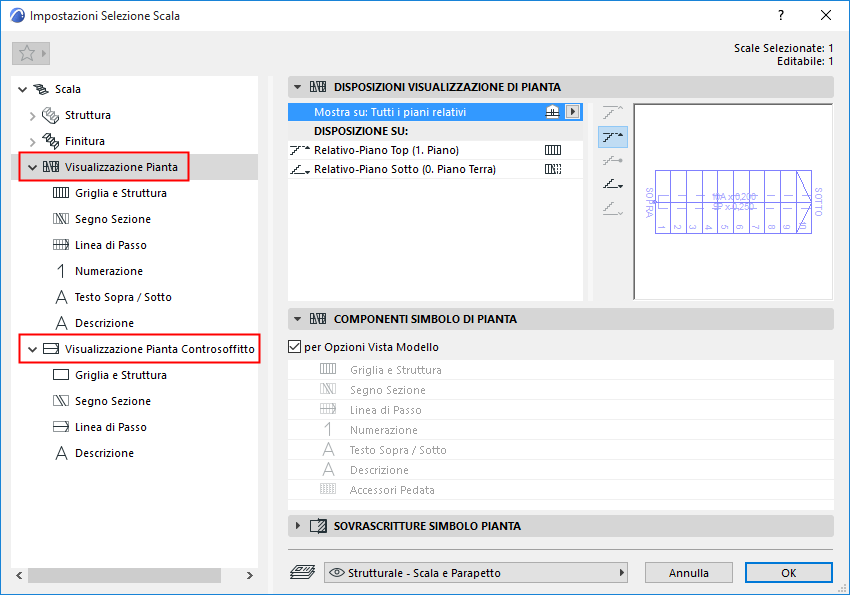The image size is (850, 595).
Task: Open the Favorites star button
Action: (x=31, y=53)
